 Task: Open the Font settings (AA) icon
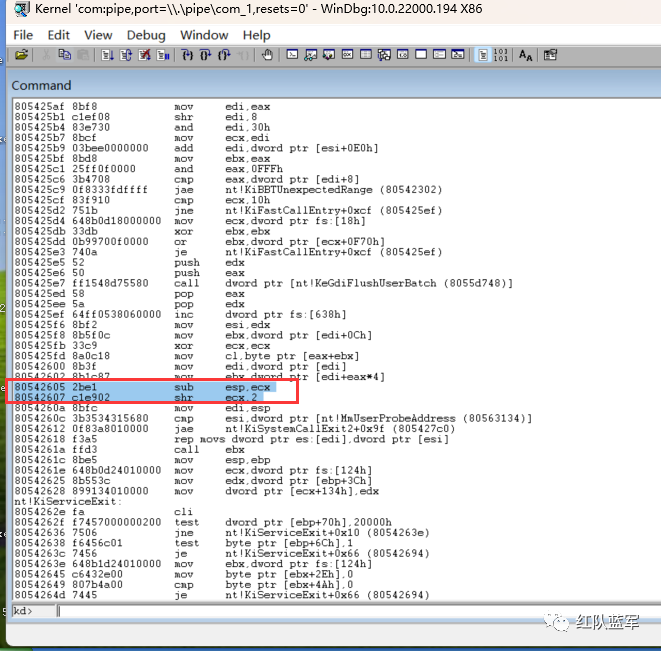525,55
